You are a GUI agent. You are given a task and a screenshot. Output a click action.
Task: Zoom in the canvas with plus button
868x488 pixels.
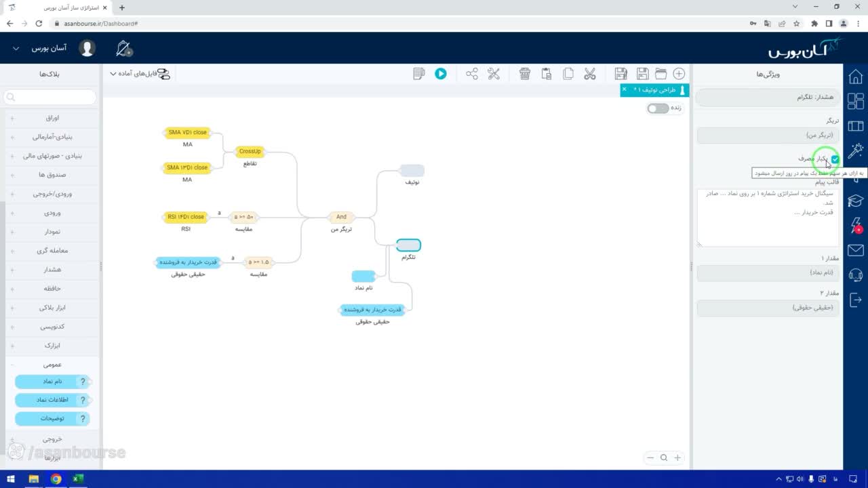click(677, 457)
